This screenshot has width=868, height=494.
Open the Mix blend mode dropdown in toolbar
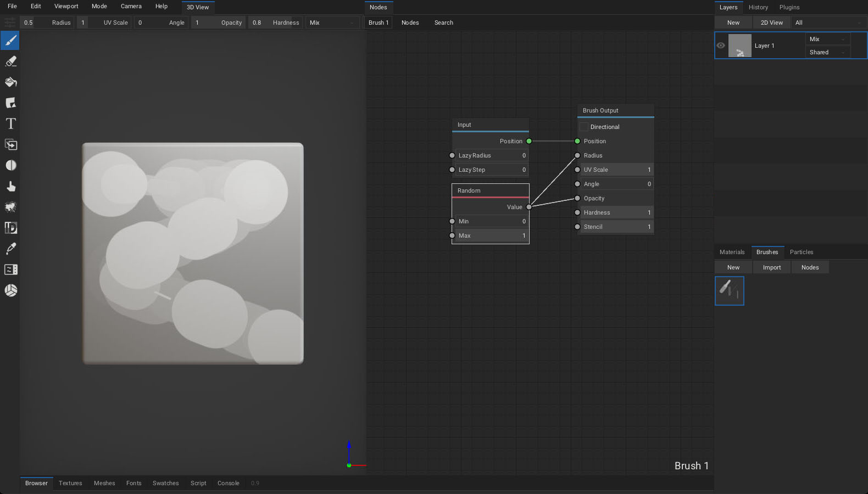click(x=332, y=23)
